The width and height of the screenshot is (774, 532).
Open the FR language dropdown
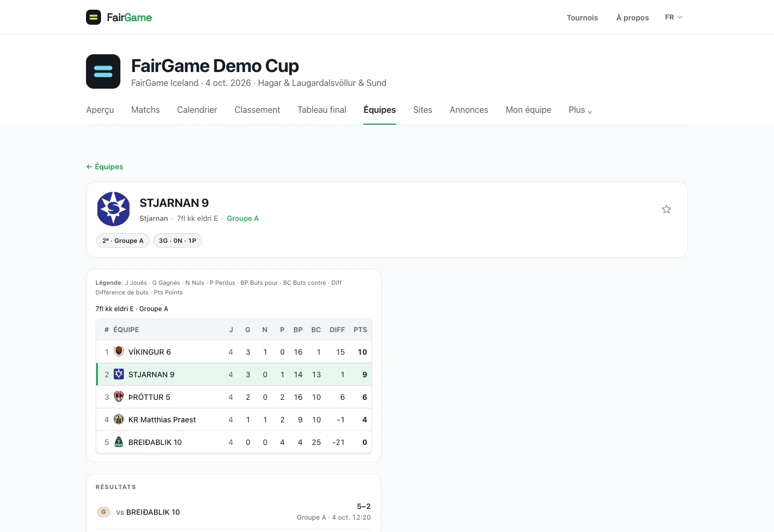(673, 17)
